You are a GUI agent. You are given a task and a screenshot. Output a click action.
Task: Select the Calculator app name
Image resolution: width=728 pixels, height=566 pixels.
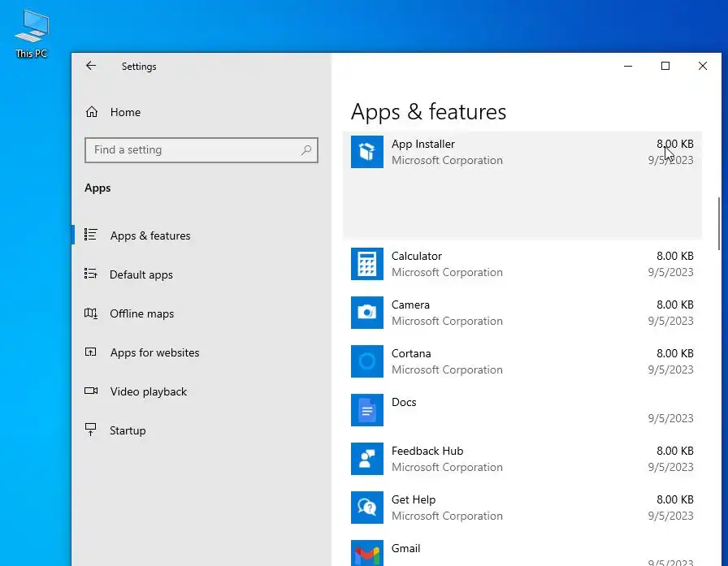pos(417,256)
